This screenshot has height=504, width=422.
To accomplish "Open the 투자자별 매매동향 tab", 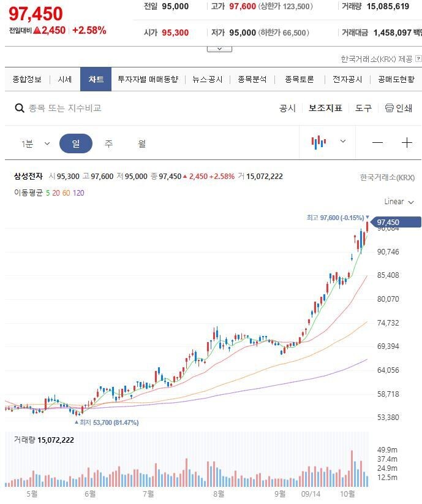I will (148, 80).
